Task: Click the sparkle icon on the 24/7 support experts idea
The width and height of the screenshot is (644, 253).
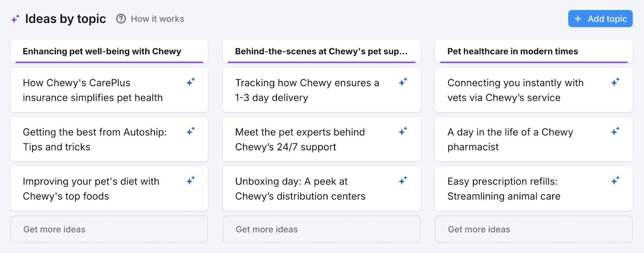Action: 403,132
